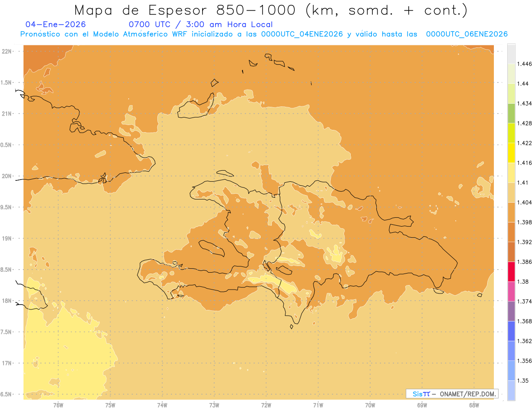Click the map title "Mapa de Espesor 850-1000"
The height and width of the screenshot is (411, 532).
[x=187, y=10]
